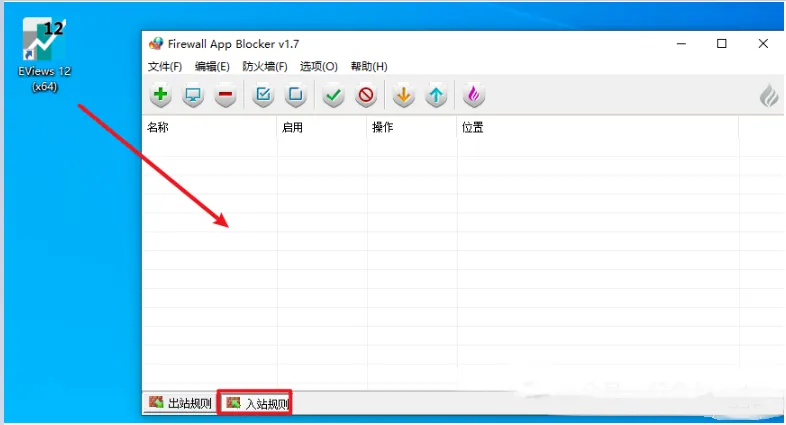Image resolution: width=786 pixels, height=425 pixels.
Task: Open the 文件(F) menu
Action: coord(164,66)
